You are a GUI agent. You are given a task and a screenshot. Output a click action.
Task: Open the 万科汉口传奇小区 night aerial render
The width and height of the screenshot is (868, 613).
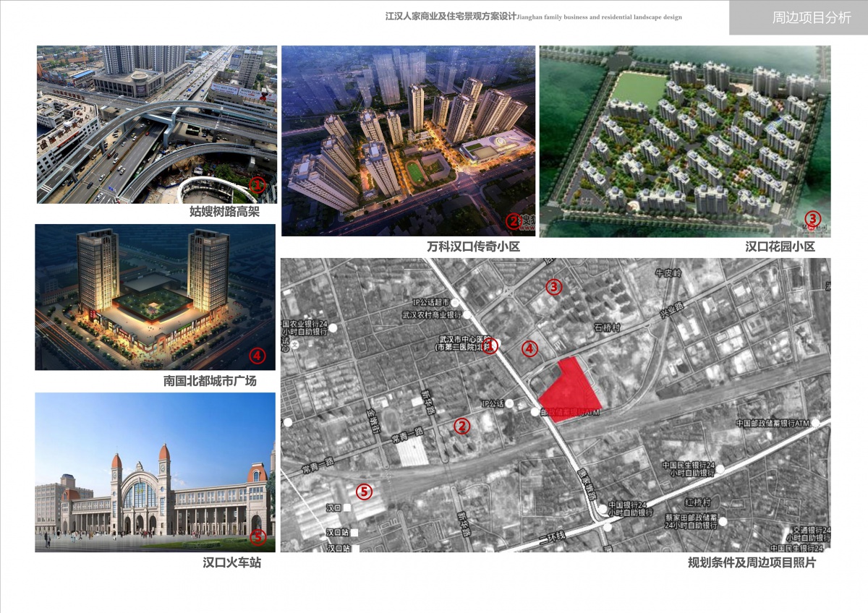tap(408, 141)
